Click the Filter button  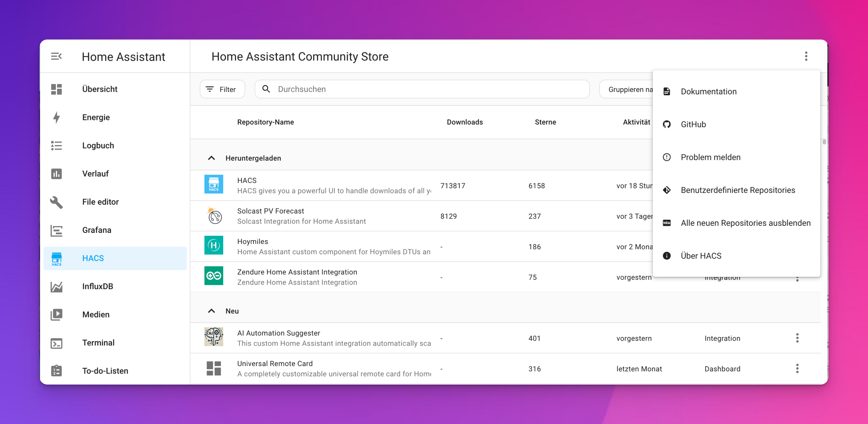pos(222,89)
